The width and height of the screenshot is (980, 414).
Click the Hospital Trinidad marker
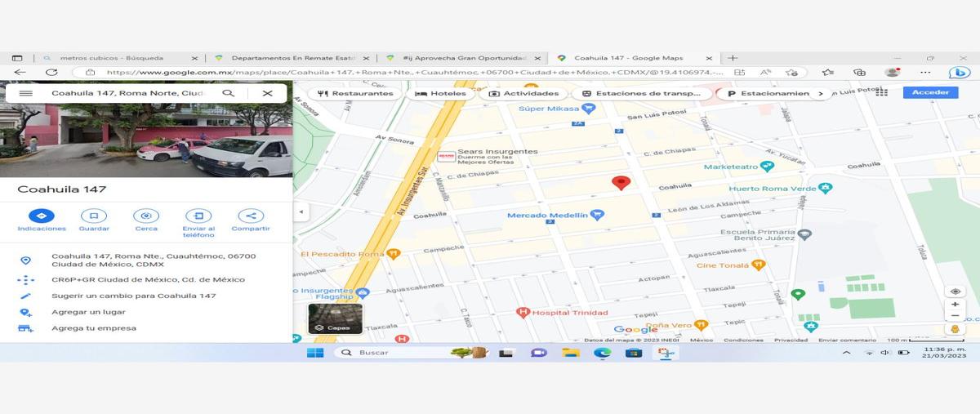pyautogui.click(x=523, y=312)
